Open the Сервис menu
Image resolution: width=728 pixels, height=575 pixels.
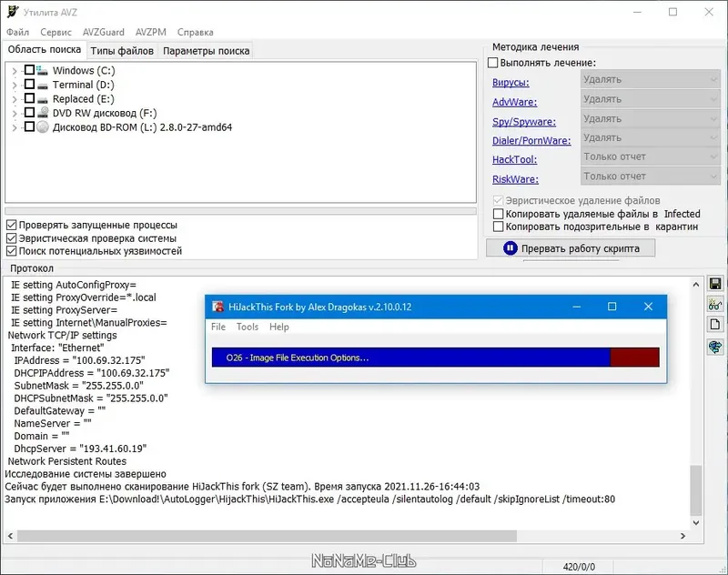coord(56,32)
